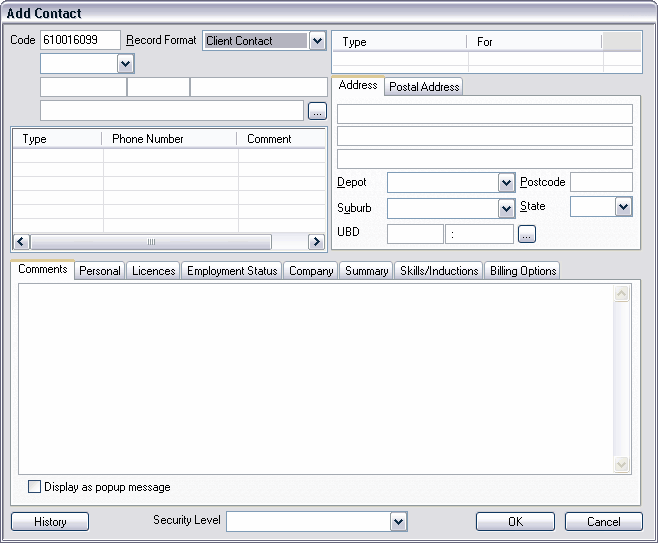Click the Comments box scroll down arrow
Viewport: 658px width, 543px height.
click(x=621, y=464)
